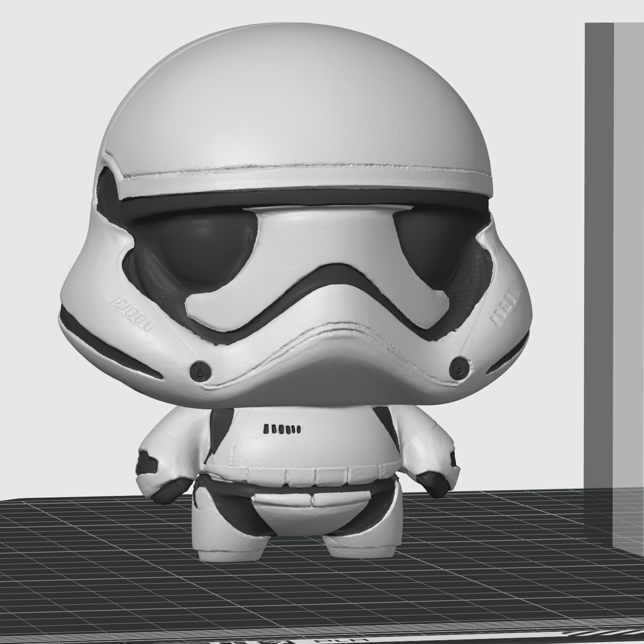Click the round stud on helmet's right cheek
The image size is (644, 644).
[x=459, y=368]
